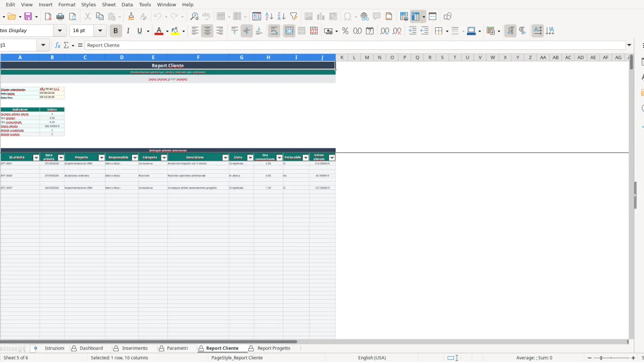Align text to the right
The width and height of the screenshot is (644, 362).
coord(219,31)
